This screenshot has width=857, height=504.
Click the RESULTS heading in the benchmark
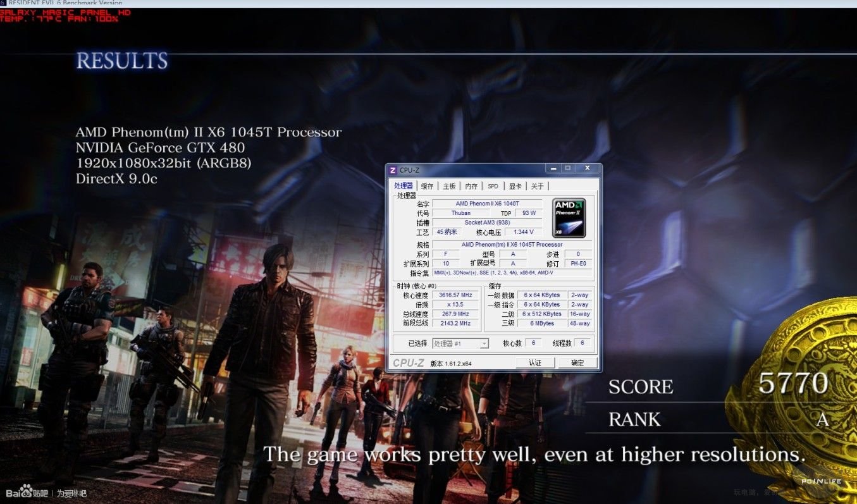pos(122,61)
